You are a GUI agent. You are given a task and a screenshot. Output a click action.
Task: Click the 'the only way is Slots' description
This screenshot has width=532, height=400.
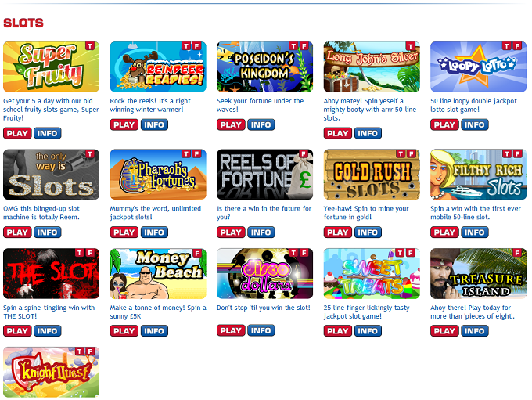click(x=41, y=213)
